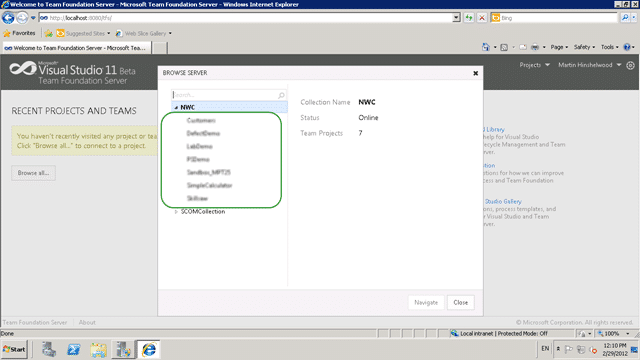Open Martin Hinshelwood user dropdown
This screenshot has width=640, height=360.
point(589,65)
